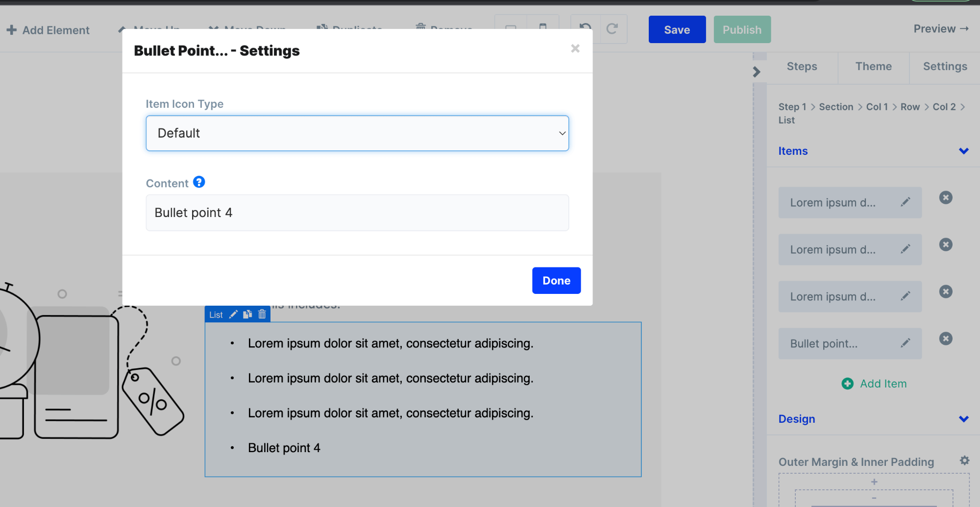Edit the first Lorem ipsum item pencil

906,202
